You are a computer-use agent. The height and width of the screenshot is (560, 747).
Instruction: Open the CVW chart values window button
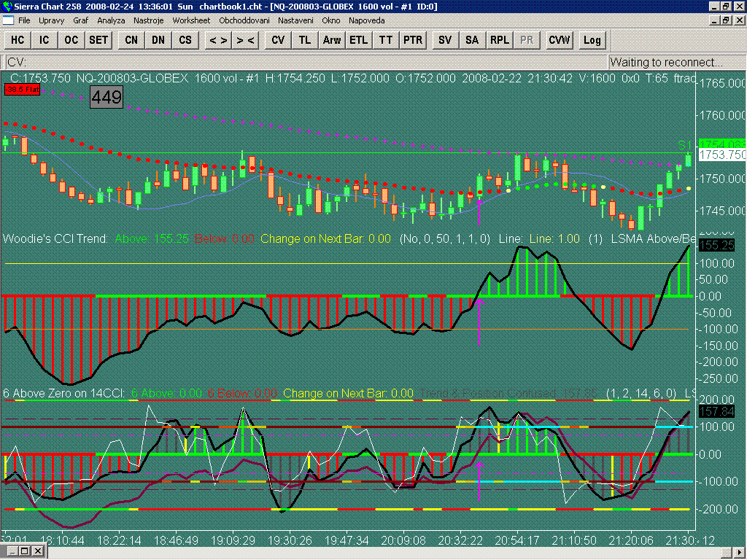(x=560, y=40)
